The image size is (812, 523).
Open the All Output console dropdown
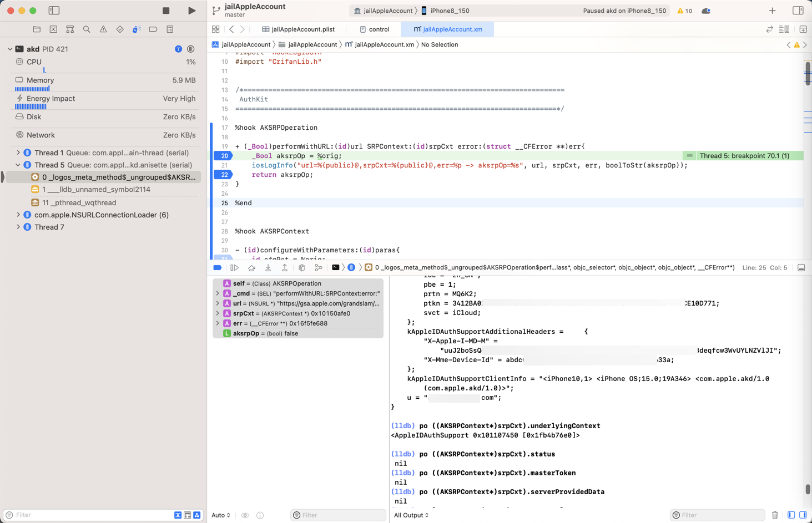411,515
